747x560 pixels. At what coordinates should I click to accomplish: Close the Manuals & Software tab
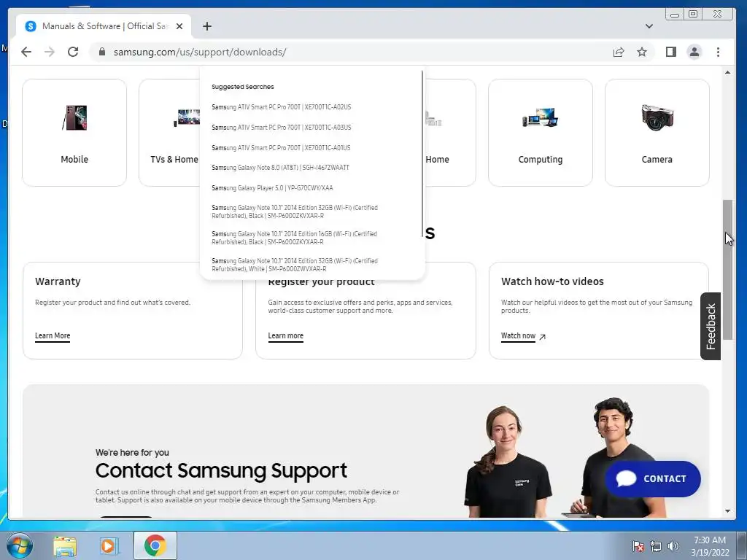pos(179,26)
